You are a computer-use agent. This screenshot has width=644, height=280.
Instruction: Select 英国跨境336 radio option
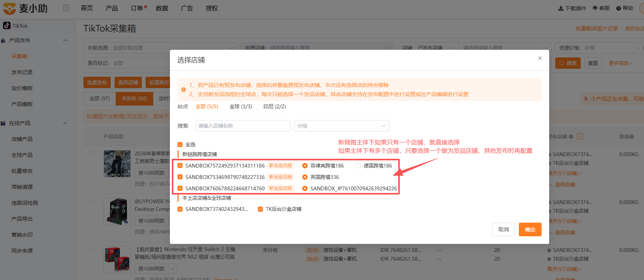coord(305,177)
